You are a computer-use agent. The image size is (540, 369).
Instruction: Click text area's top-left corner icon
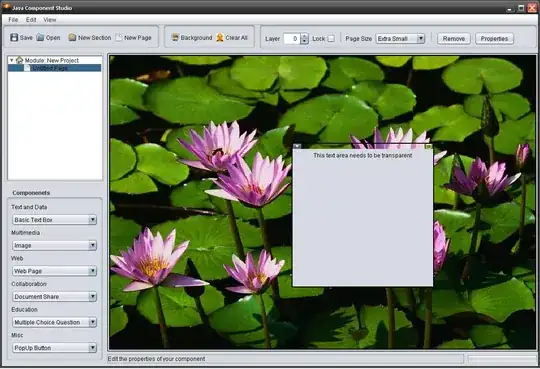[x=297, y=146]
